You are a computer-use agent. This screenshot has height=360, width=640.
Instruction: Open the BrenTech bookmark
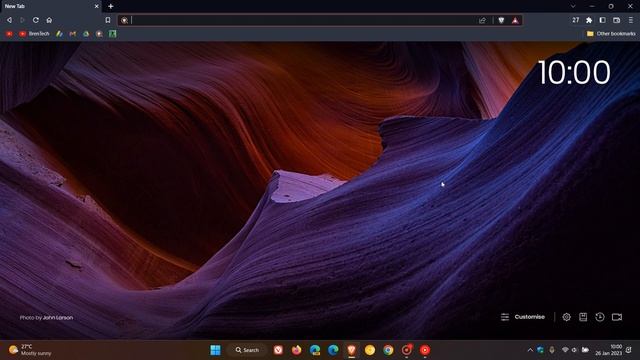click(34, 34)
